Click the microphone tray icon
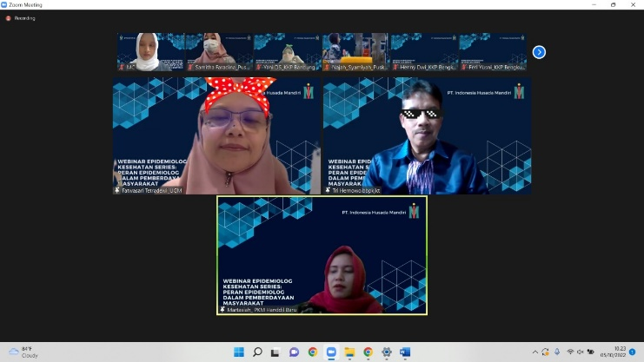Image resolution: width=644 pixels, height=362 pixels. pos(557,352)
